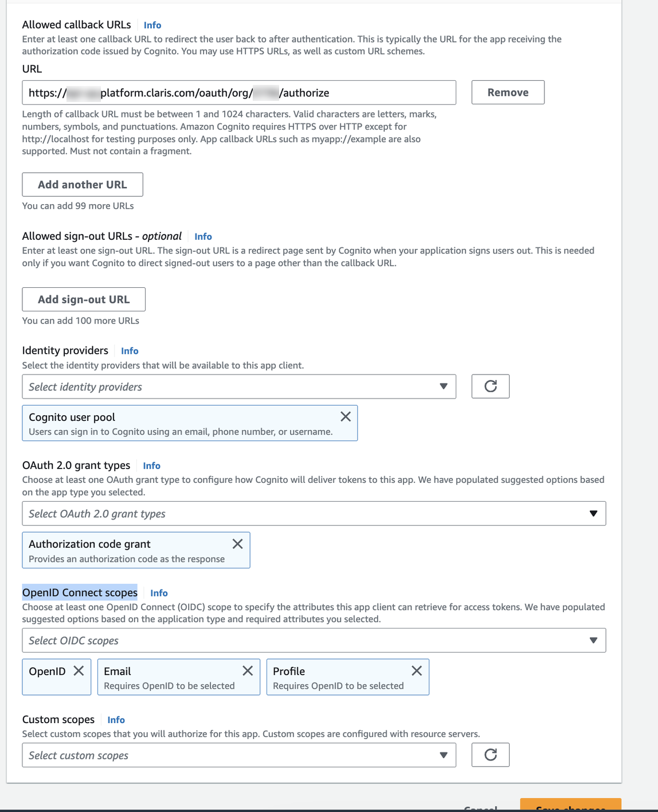Click the Add another URL button
The height and width of the screenshot is (812, 658).
(x=83, y=184)
